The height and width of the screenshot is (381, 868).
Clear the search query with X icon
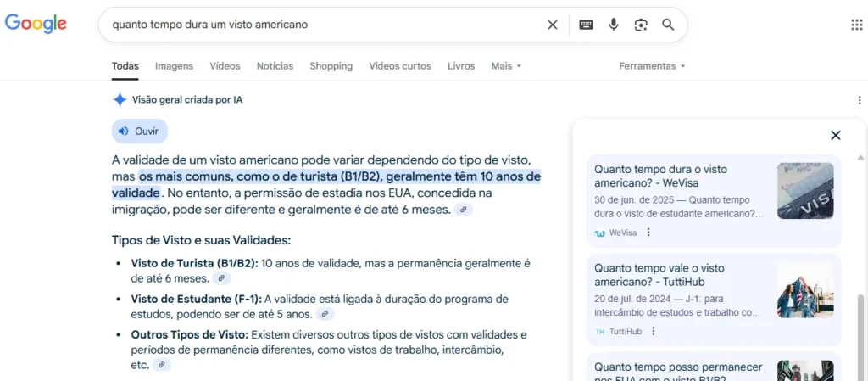[553, 25]
